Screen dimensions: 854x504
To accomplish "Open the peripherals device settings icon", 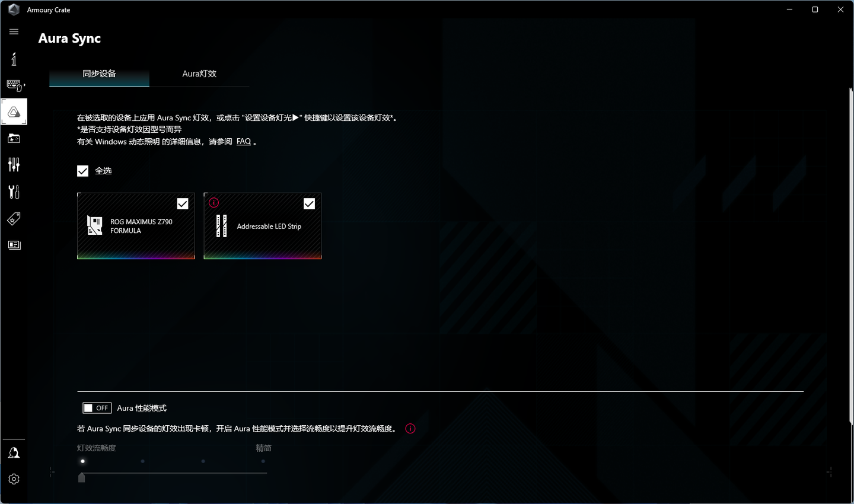I will pyautogui.click(x=13, y=85).
